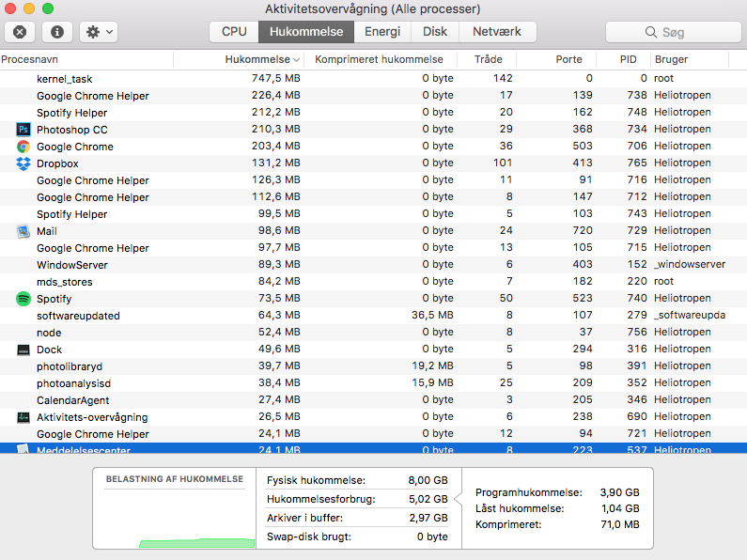Switch to the Netværk tab

497,32
